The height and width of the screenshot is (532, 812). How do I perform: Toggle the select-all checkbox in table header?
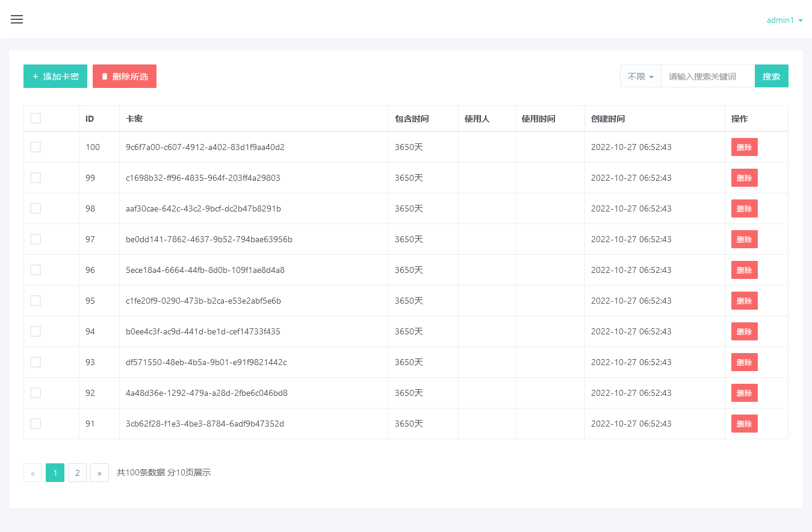click(36, 118)
